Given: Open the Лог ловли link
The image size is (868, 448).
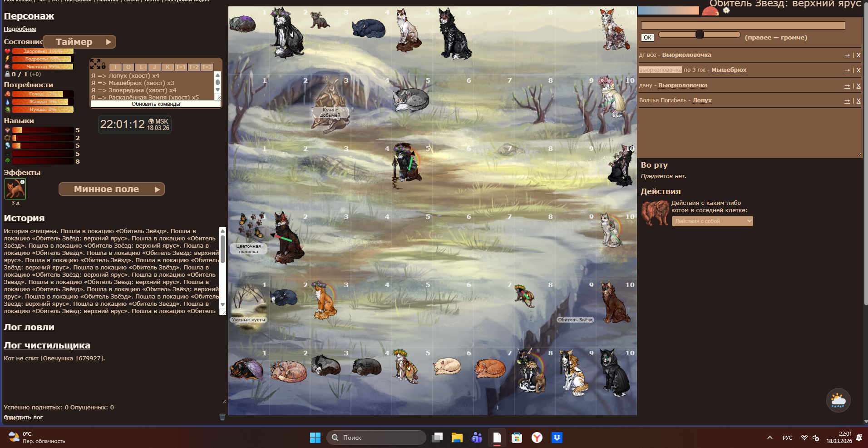Looking at the screenshot, I should 29,327.
